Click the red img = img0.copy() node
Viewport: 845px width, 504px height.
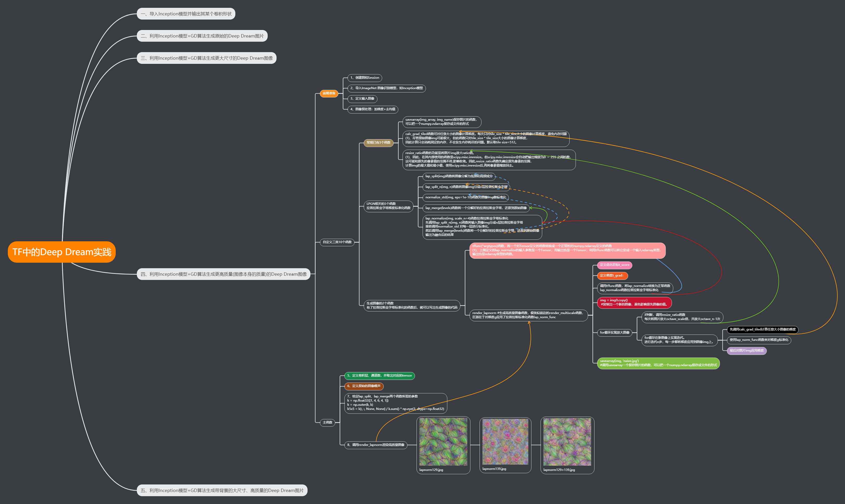pyautogui.click(x=634, y=302)
